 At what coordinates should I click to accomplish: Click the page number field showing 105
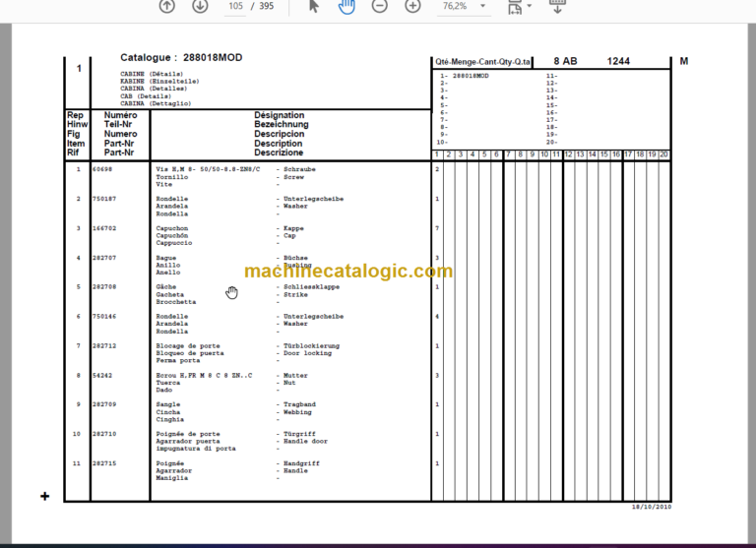tap(235, 6)
